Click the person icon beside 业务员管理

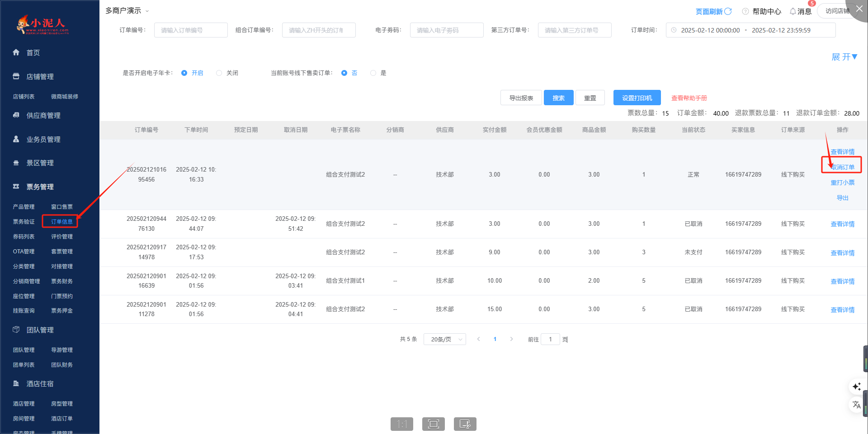(16, 139)
